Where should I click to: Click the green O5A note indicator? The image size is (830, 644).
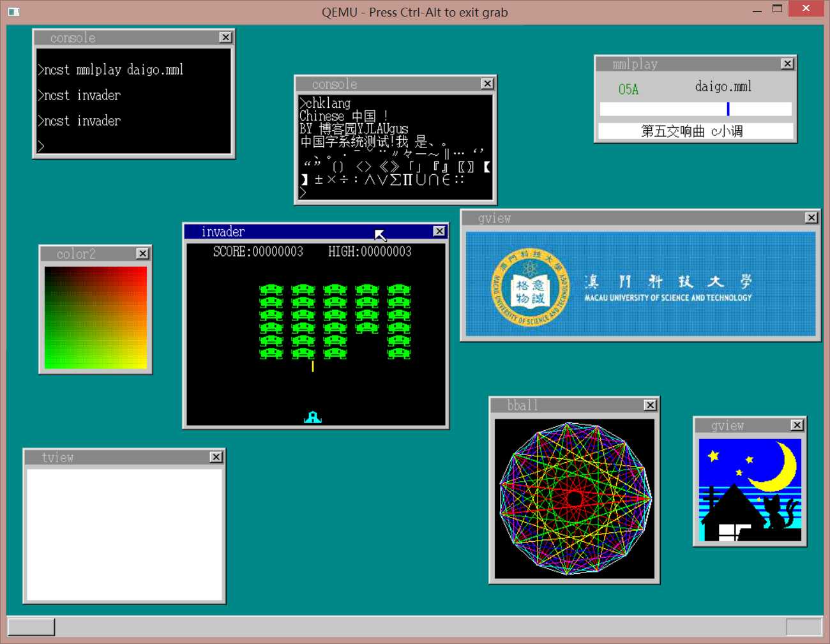point(628,89)
